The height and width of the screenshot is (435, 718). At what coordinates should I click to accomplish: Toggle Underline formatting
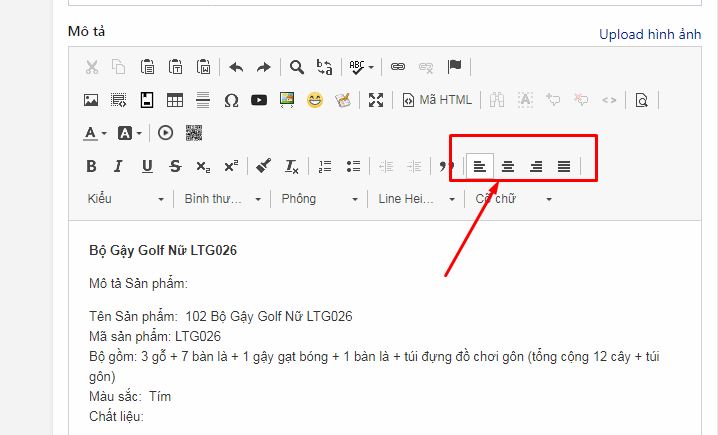pyautogui.click(x=147, y=166)
